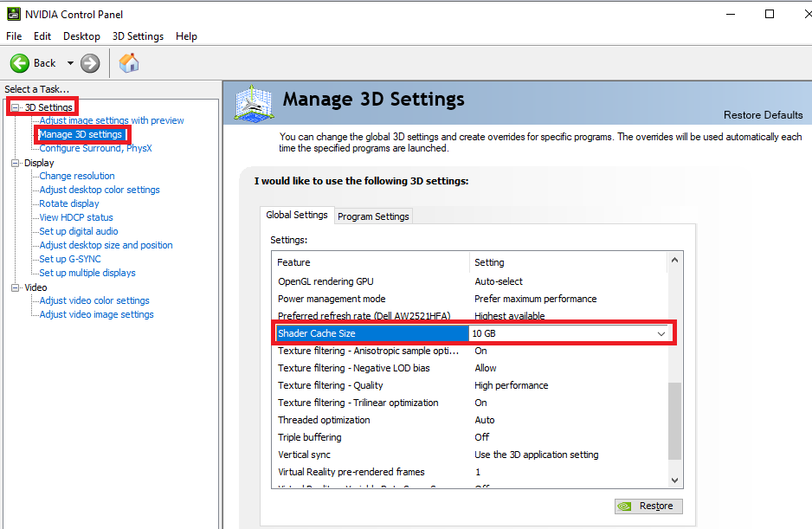Select Manage 3D settings in tree
This screenshot has height=529, width=812.
click(81, 134)
